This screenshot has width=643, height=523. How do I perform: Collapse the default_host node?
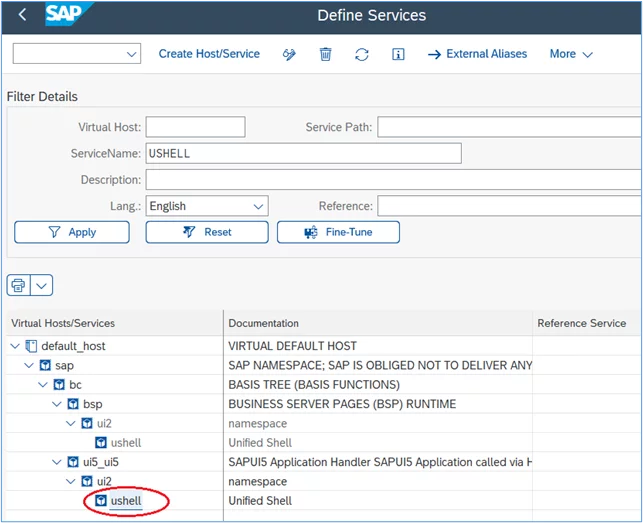click(x=15, y=346)
